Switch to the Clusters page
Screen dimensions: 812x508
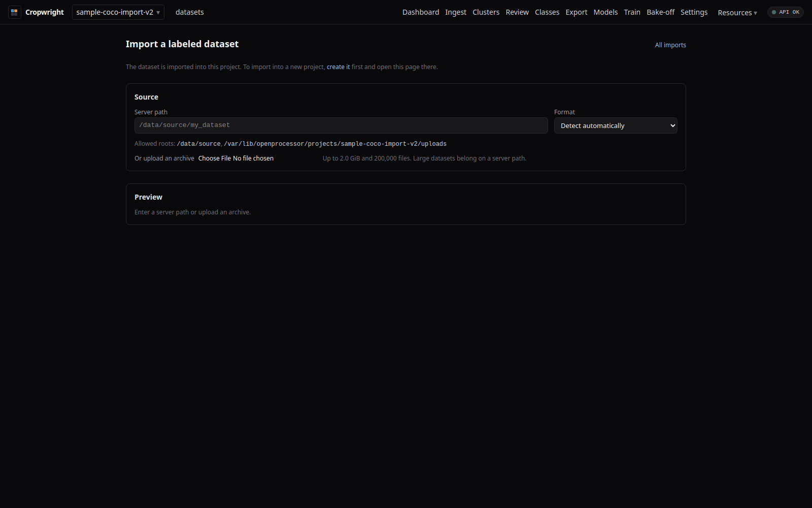[486, 12]
